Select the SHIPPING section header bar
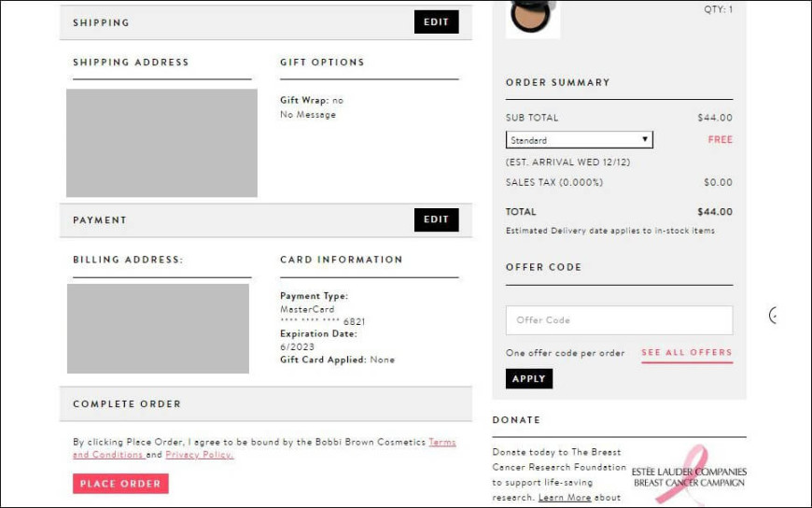This screenshot has height=508, width=812. coord(266,22)
